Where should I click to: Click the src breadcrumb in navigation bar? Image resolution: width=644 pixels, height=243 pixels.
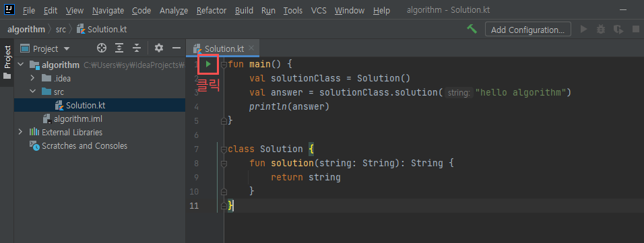click(x=61, y=29)
